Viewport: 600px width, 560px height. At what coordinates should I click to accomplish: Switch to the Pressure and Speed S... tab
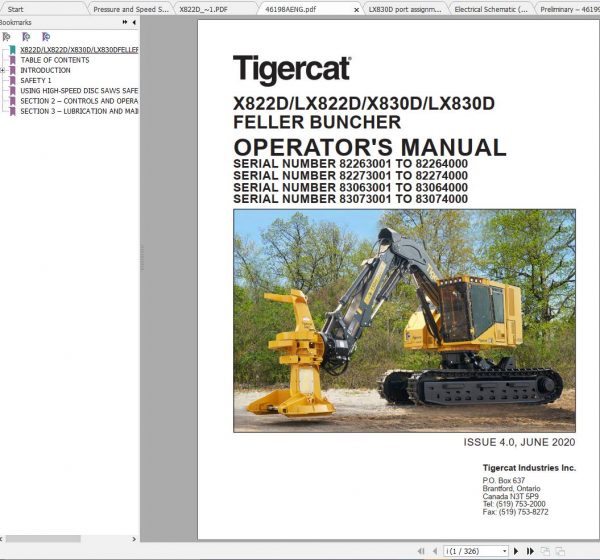coord(131,10)
